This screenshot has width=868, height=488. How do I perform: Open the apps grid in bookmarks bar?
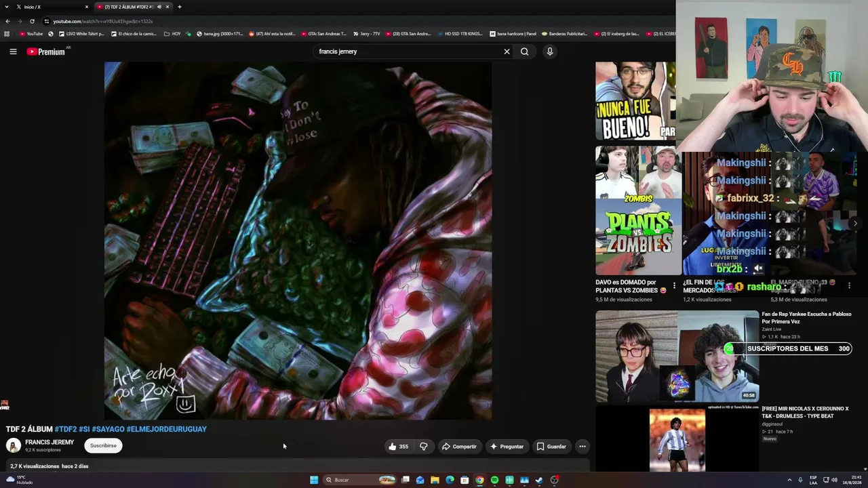(x=7, y=34)
